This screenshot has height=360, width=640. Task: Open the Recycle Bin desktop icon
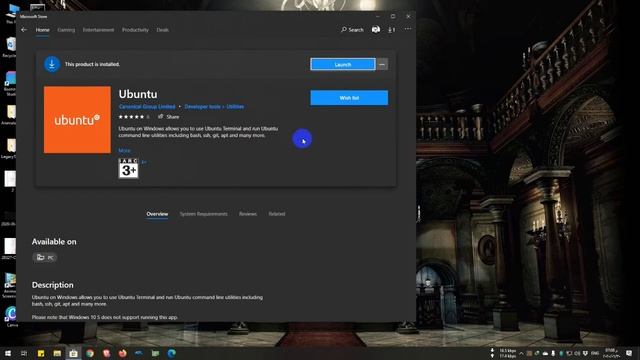(10, 47)
